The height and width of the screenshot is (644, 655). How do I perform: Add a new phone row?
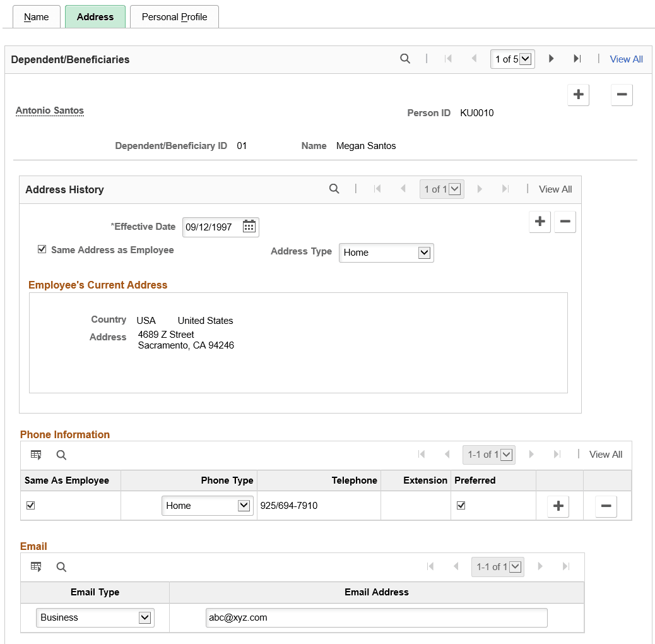click(558, 506)
